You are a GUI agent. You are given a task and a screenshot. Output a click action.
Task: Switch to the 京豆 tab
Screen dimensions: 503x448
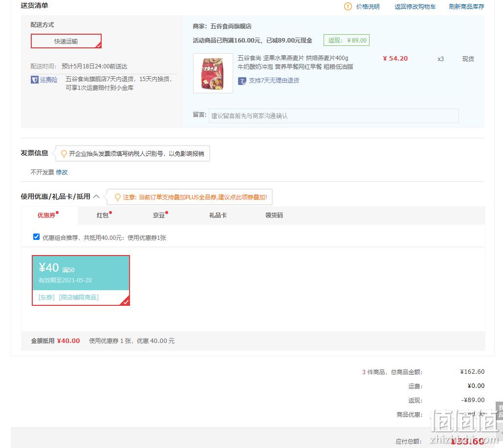coord(160,215)
